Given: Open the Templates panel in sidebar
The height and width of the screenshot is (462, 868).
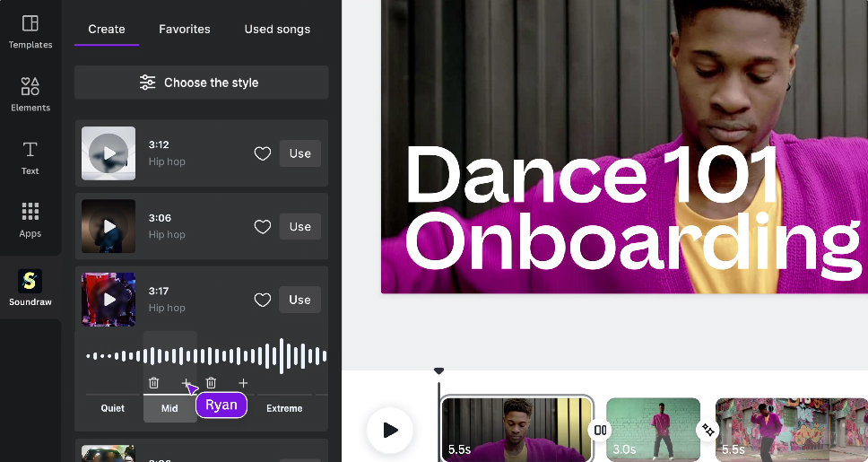Looking at the screenshot, I should coord(30,31).
